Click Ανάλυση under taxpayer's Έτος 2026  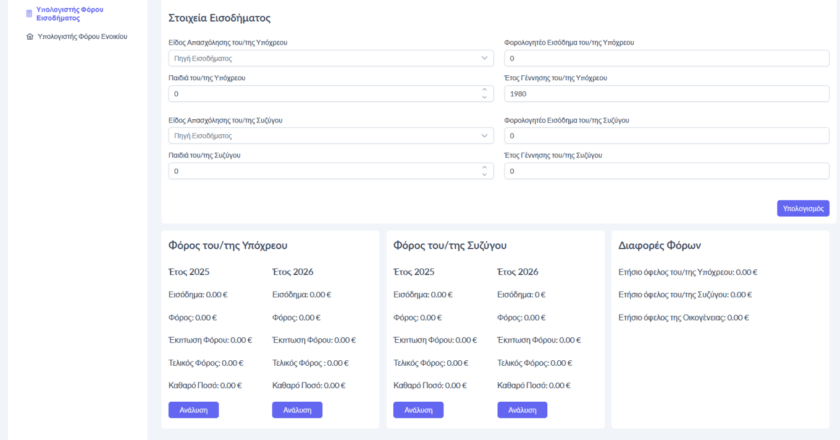pos(297,410)
